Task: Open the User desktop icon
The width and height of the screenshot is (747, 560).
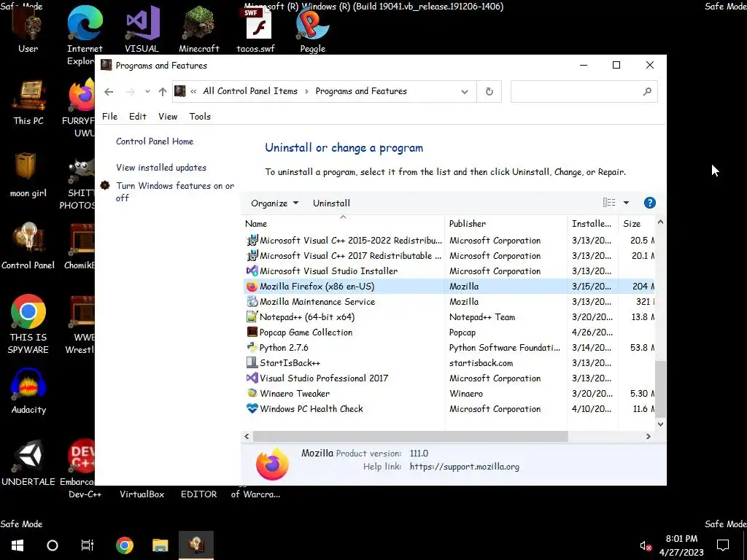Action: (x=28, y=28)
